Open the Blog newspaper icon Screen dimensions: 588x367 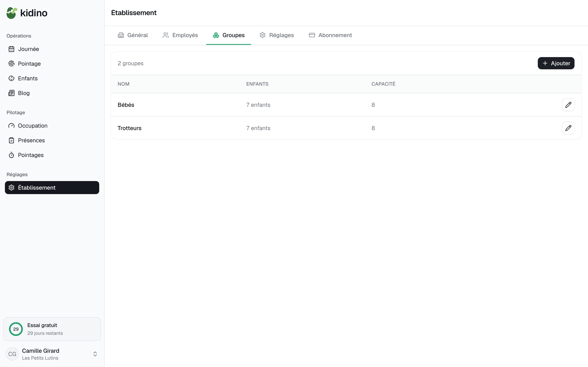click(11, 93)
